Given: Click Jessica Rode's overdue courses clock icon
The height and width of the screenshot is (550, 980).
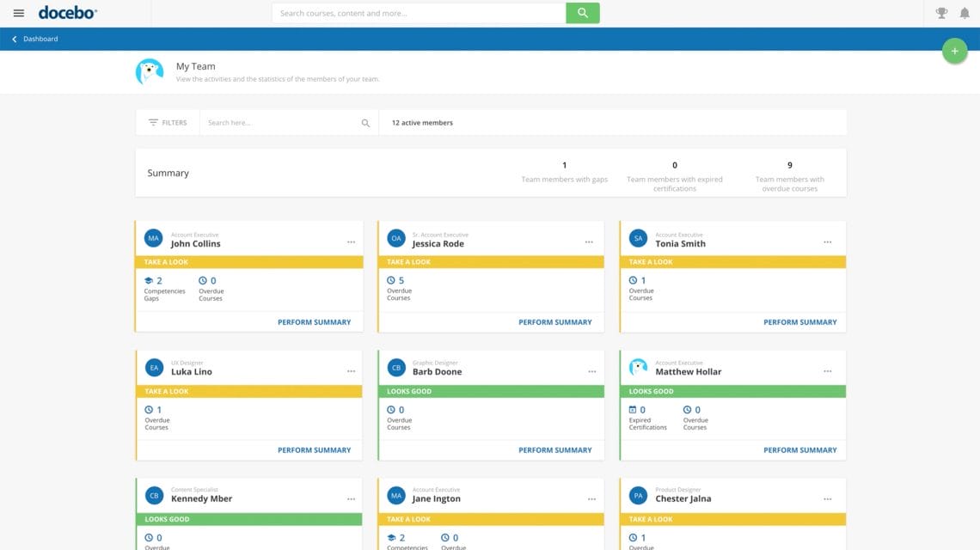Looking at the screenshot, I should pos(390,281).
